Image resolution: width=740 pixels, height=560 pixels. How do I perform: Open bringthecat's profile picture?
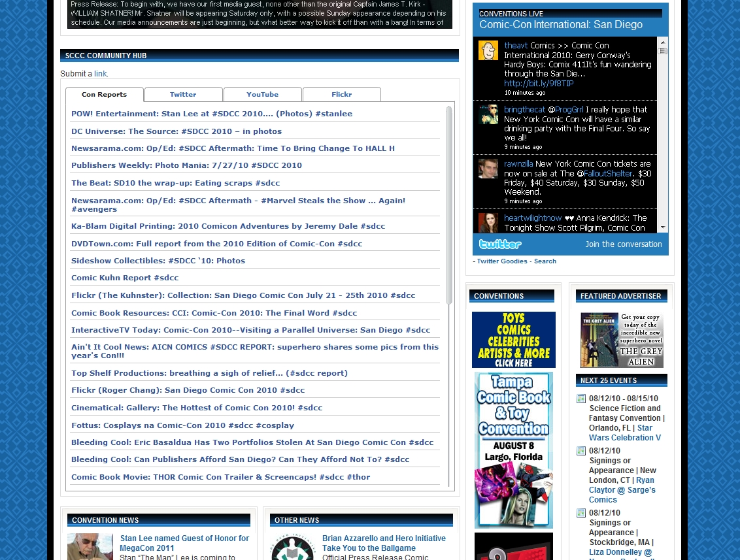tap(488, 114)
